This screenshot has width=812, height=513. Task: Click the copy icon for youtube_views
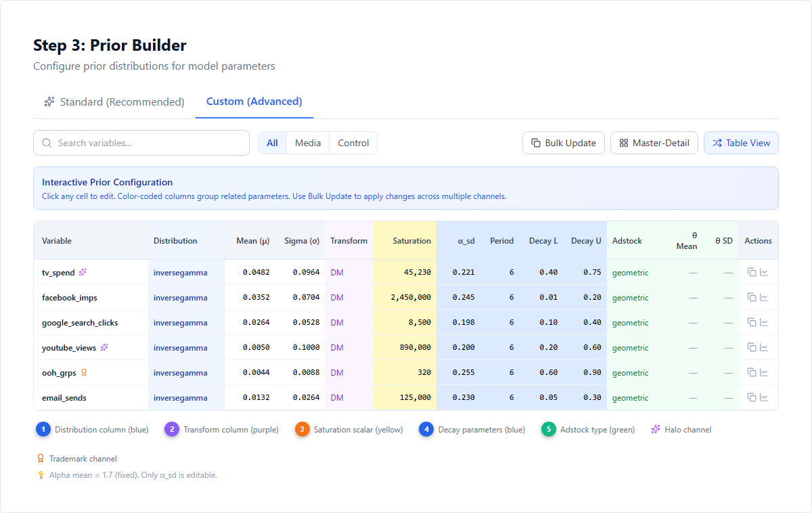tap(752, 347)
